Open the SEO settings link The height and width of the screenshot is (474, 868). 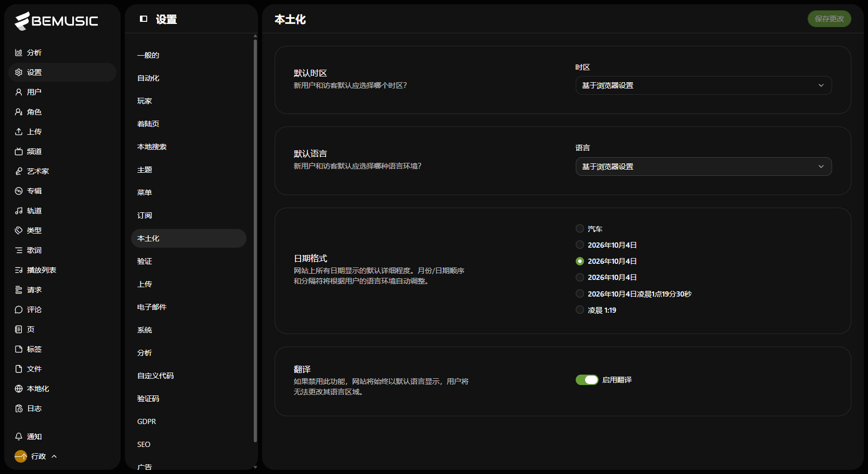(x=188, y=444)
